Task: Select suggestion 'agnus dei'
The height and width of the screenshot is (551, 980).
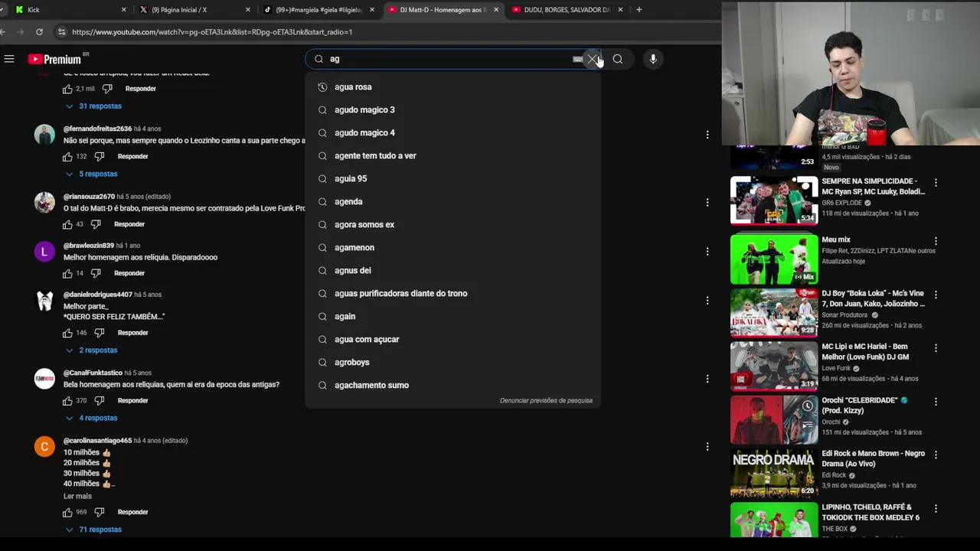Action: (453, 271)
